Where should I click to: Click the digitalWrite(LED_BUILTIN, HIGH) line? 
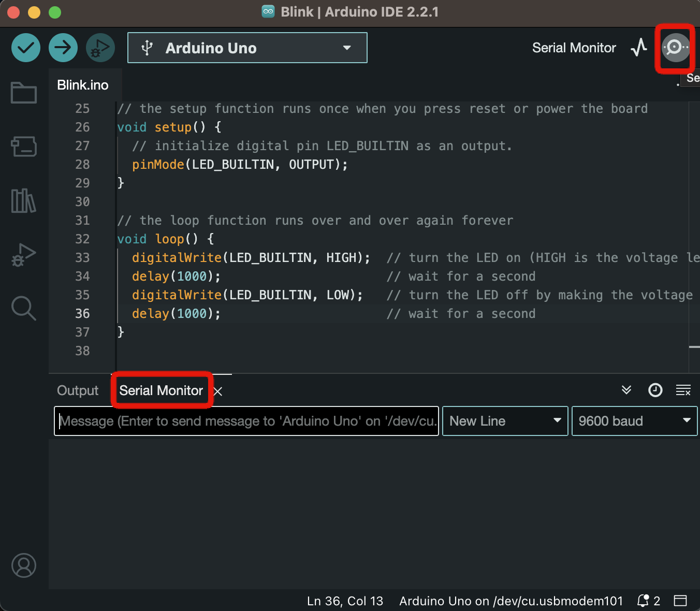251,258
